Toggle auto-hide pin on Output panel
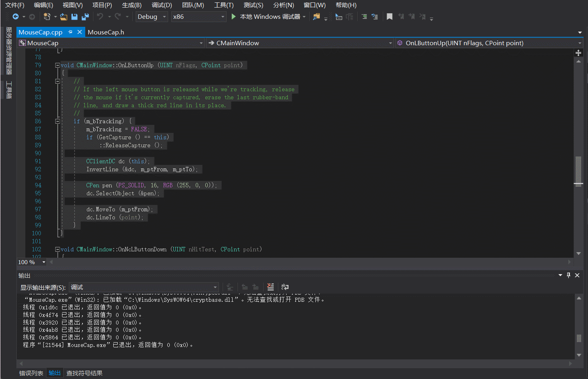The width and height of the screenshot is (588, 379). point(568,275)
